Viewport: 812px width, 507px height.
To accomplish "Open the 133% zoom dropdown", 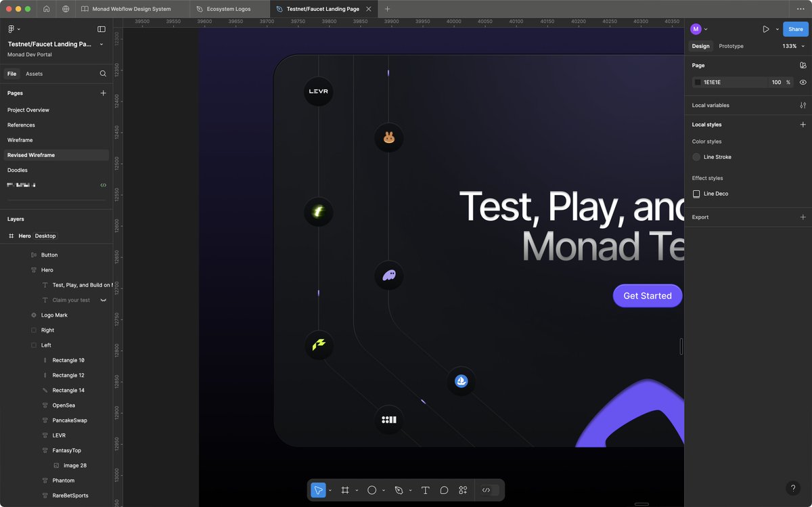I will pos(794,46).
